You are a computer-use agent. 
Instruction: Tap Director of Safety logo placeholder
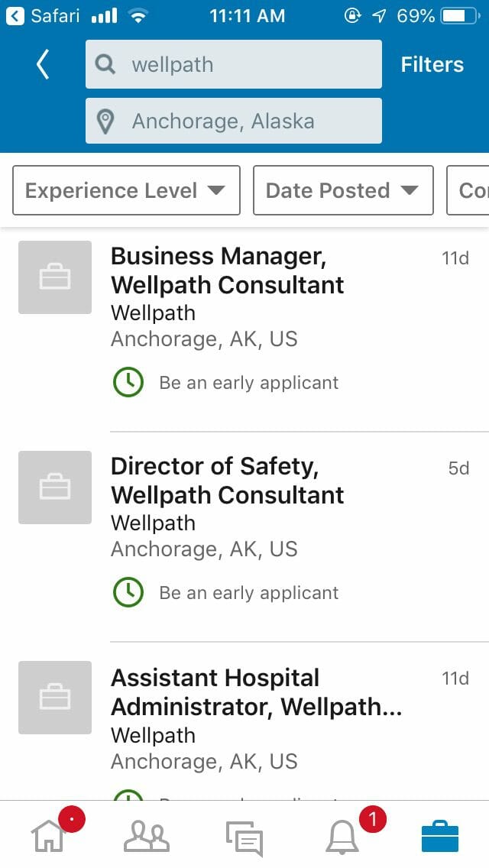(55, 487)
